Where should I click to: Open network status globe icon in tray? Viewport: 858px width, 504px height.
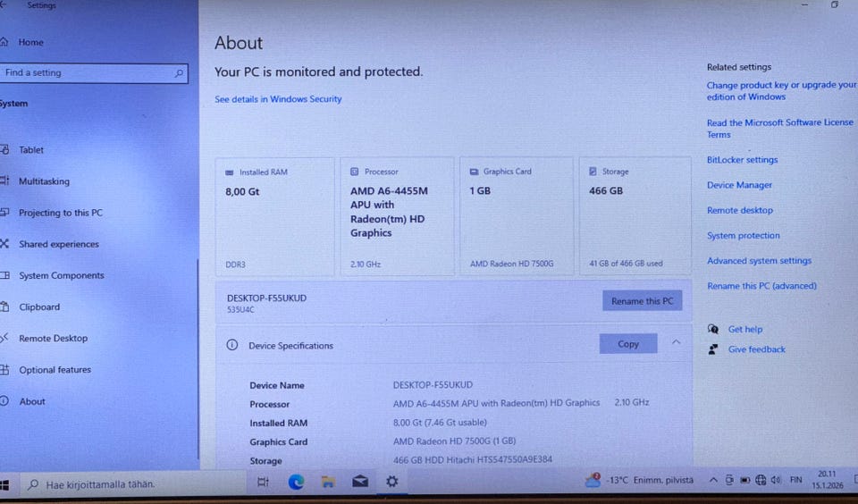pyautogui.click(x=760, y=480)
